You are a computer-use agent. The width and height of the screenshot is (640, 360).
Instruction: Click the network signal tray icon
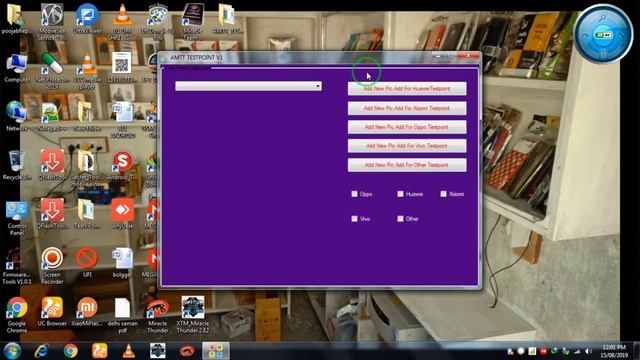pyautogui.click(x=577, y=351)
